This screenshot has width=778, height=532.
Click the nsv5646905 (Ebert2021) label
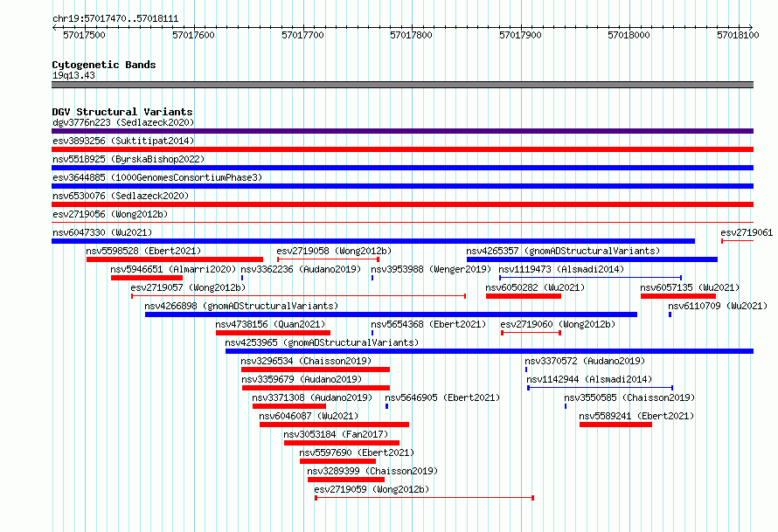[442, 397]
